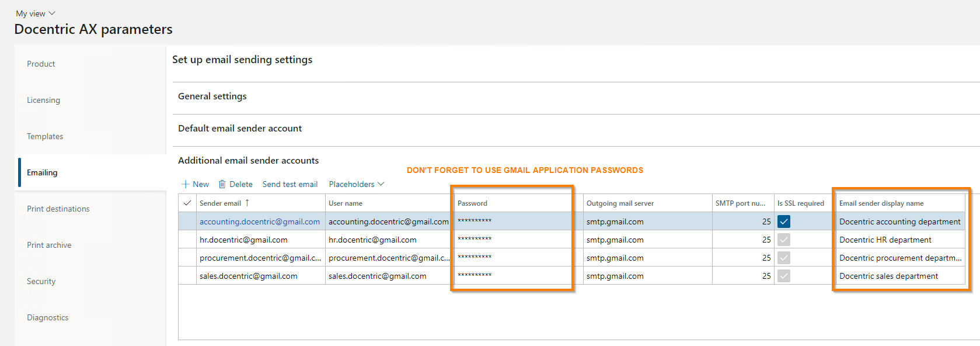Click the select-all checkmark in grid header
The height and width of the screenshot is (346, 980).
187,203
